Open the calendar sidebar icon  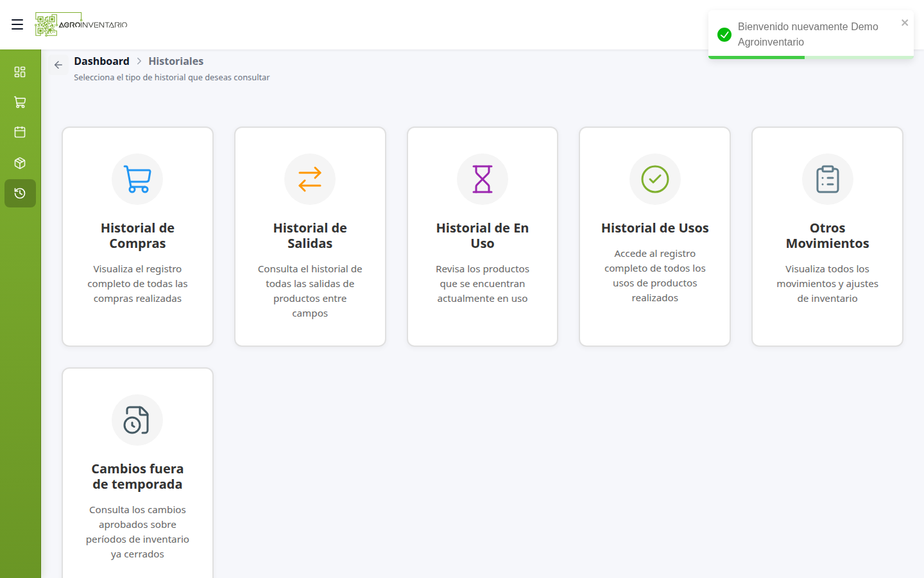tap(20, 132)
